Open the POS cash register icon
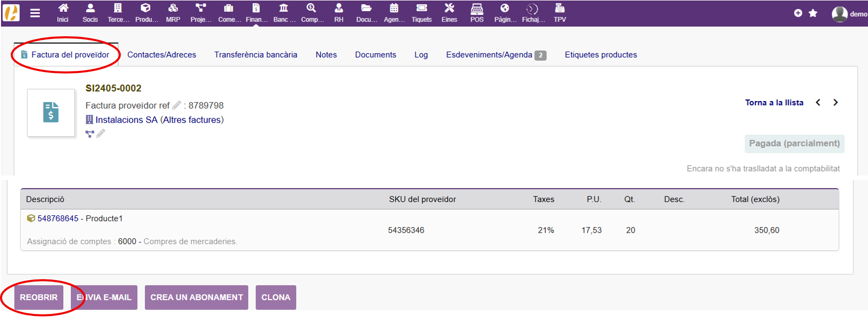The image size is (868, 321). tap(477, 13)
